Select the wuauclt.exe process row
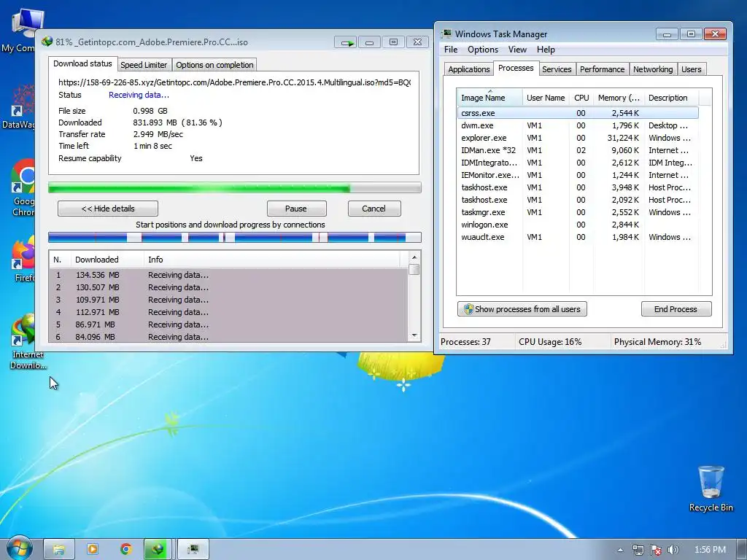This screenshot has height=560, width=747. pyautogui.click(x=578, y=237)
